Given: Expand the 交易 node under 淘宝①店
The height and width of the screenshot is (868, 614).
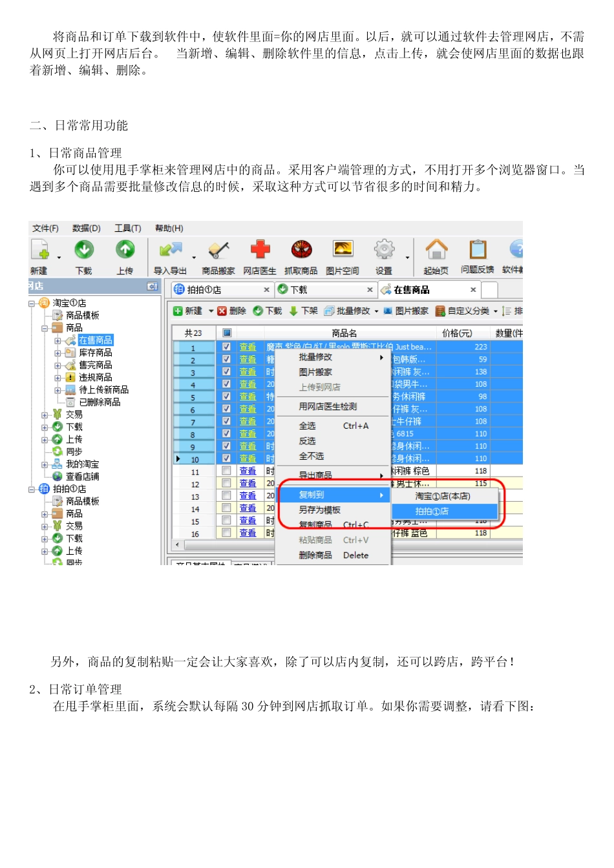Looking at the screenshot, I should pyautogui.click(x=45, y=415).
